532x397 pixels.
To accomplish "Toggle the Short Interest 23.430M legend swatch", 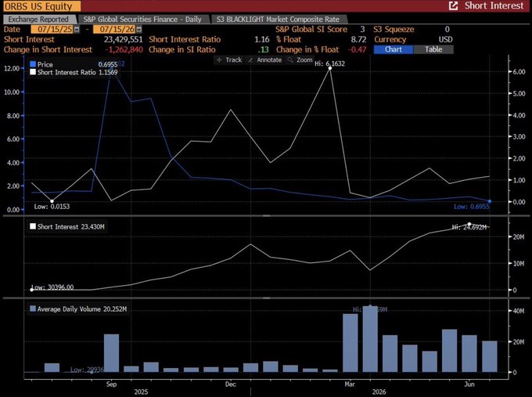I will [33, 226].
